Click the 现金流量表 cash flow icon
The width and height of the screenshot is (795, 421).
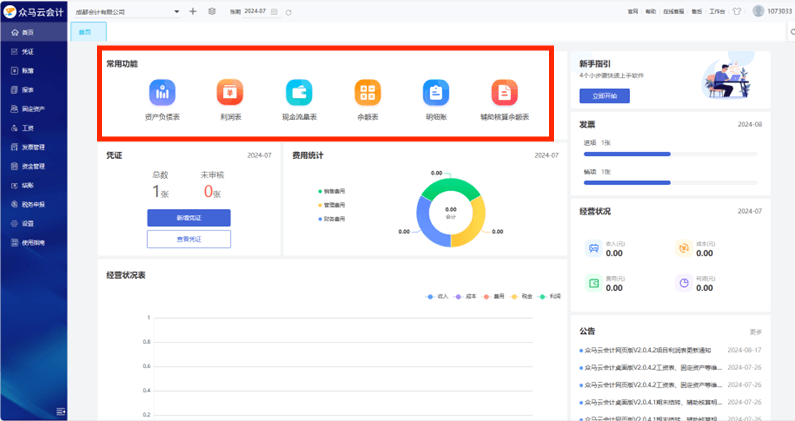(x=299, y=94)
